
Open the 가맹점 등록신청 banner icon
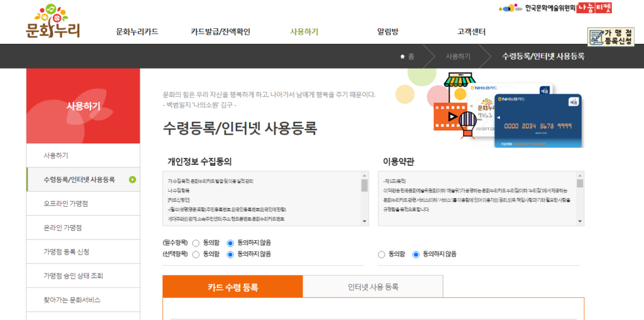pos(611,36)
